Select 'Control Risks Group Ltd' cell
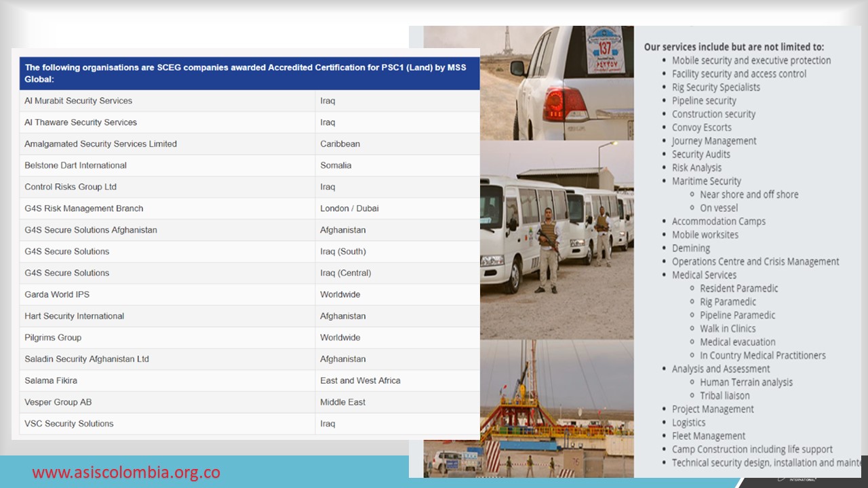The image size is (868, 488). 167,187
